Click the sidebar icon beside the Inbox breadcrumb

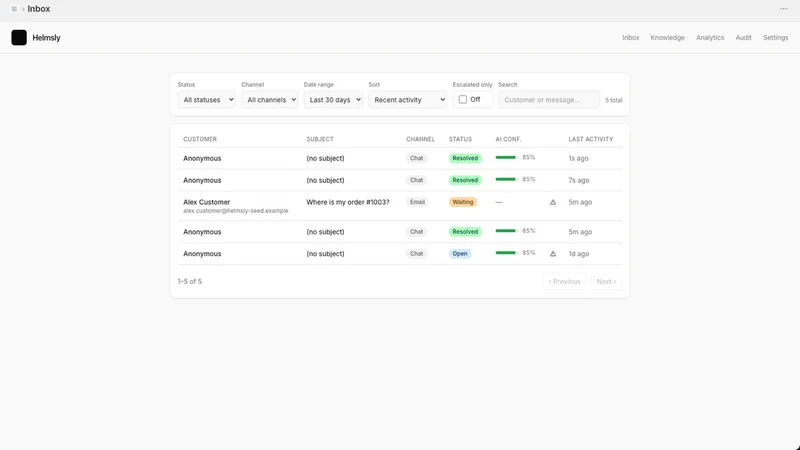(x=14, y=9)
